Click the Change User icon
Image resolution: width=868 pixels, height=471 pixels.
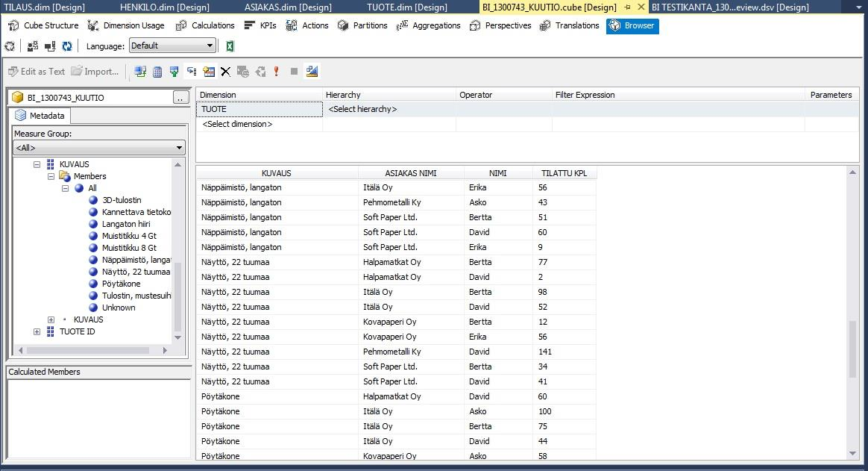tap(33, 46)
